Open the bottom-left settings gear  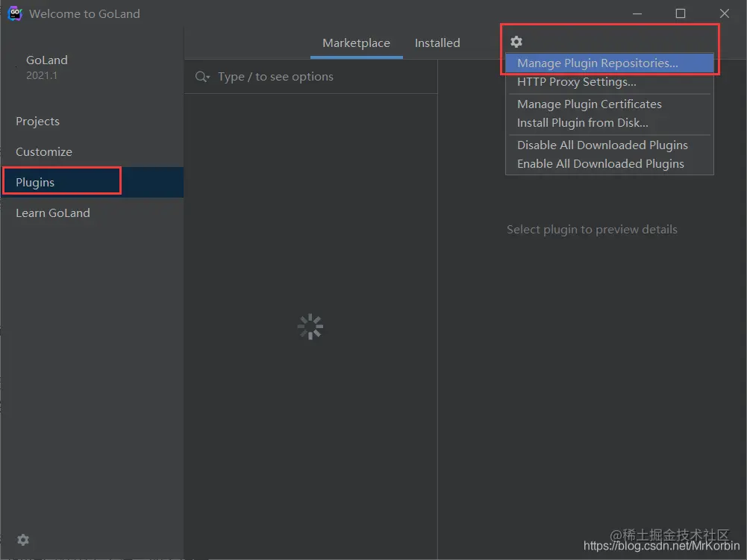pyautogui.click(x=23, y=540)
